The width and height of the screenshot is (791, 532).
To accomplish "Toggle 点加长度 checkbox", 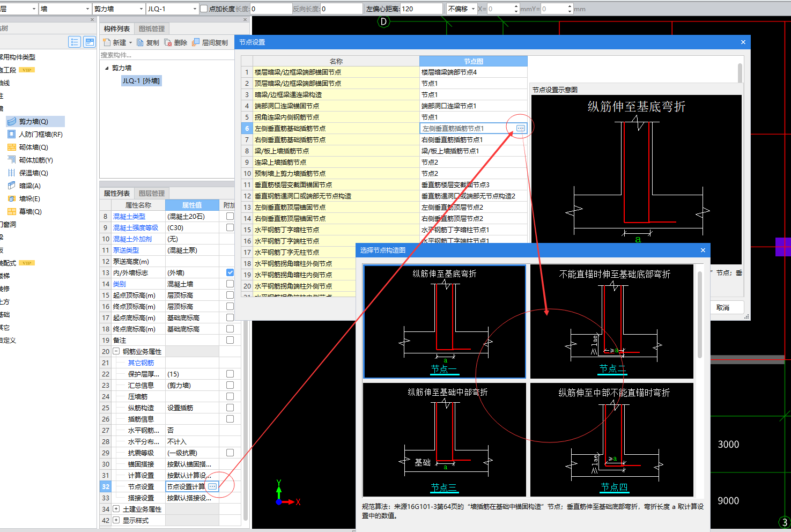I will pos(204,9).
